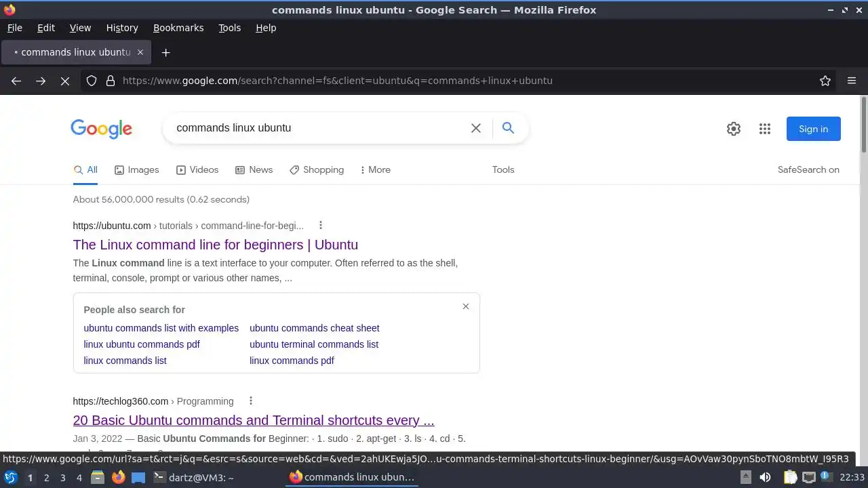Search linux commands list suggestion
Screen dimensions: 868x488
[125, 361]
